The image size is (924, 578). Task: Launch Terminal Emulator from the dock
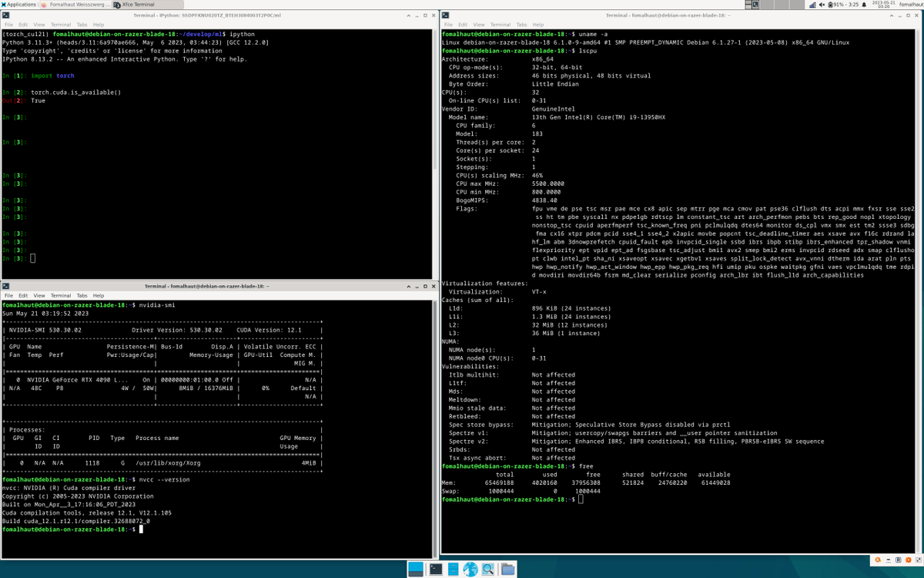[x=435, y=570]
